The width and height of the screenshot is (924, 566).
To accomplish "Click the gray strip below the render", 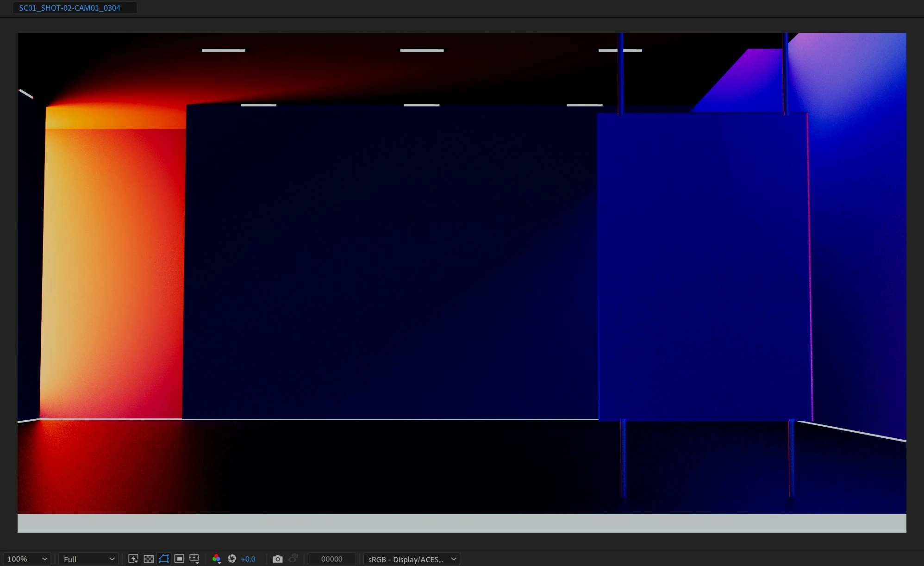I will pyautogui.click(x=462, y=523).
